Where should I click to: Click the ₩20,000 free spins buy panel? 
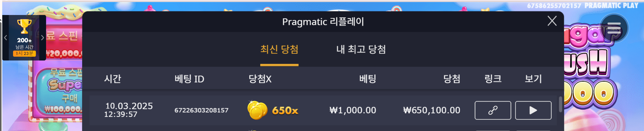pyautogui.click(x=64, y=42)
